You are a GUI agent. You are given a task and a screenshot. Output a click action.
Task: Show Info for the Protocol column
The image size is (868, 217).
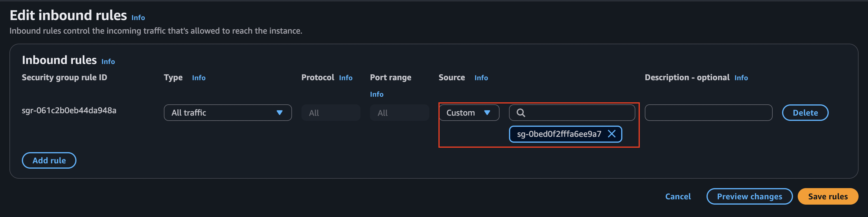point(345,78)
